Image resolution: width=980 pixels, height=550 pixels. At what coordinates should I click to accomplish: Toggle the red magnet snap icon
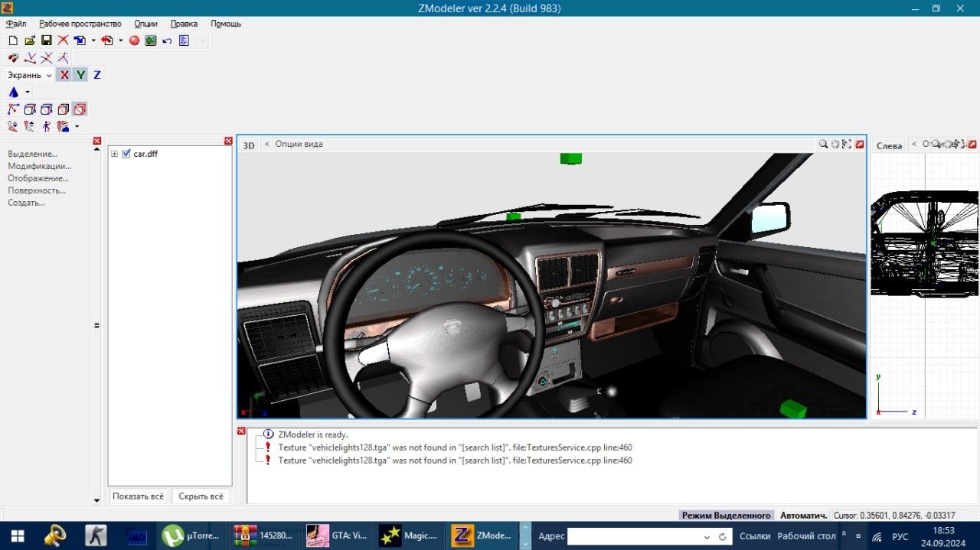13,58
